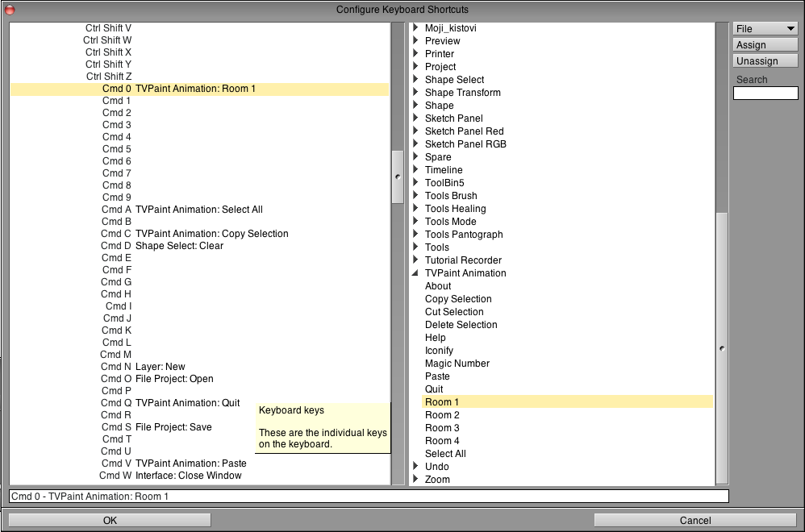Viewport: 805px width, 532px height.
Task: Select the Room 1 command in tree
Action: [x=567, y=401]
